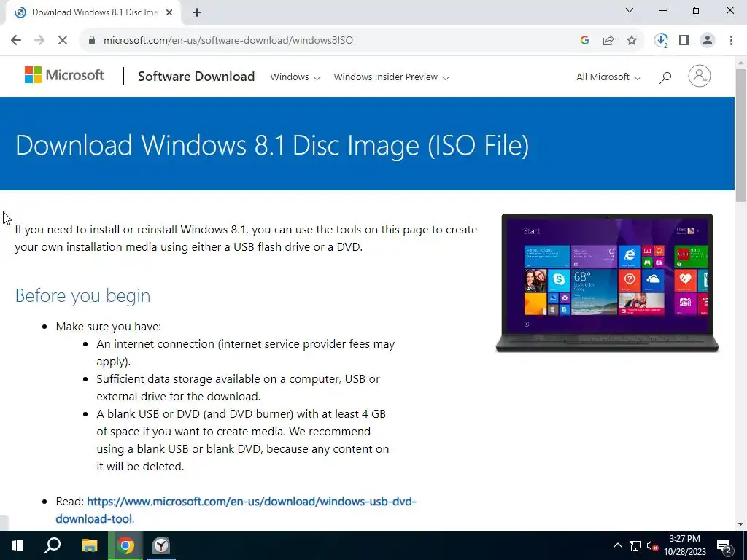Open the windows-usb-dvd-download-tool link
Screen dimensions: 747x560
(x=236, y=510)
